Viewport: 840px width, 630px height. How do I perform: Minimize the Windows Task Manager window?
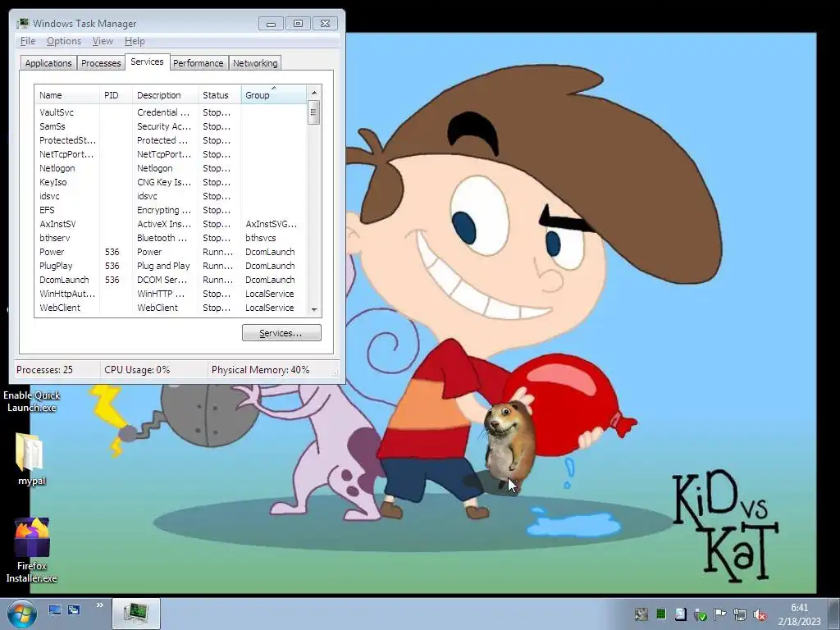pos(271,24)
